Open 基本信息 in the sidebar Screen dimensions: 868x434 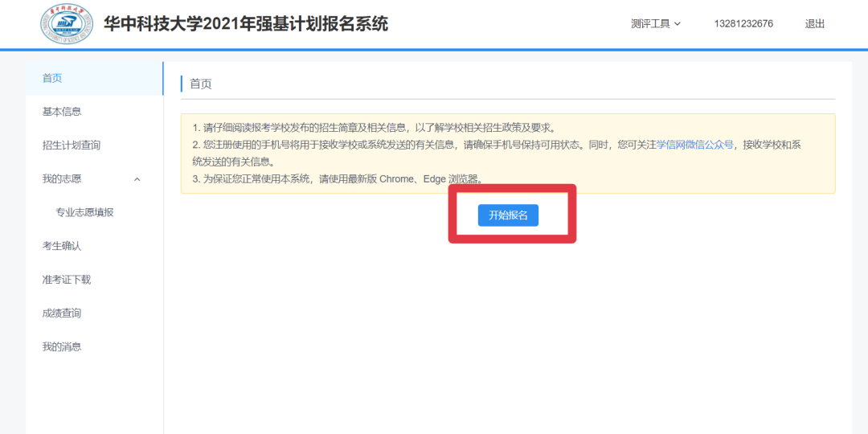[94, 112]
